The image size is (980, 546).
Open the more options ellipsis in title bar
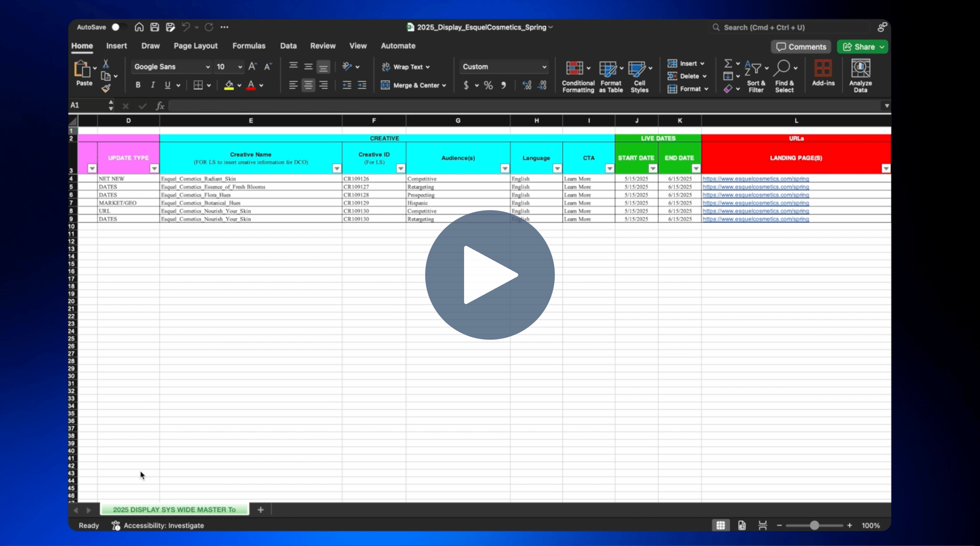(x=224, y=27)
